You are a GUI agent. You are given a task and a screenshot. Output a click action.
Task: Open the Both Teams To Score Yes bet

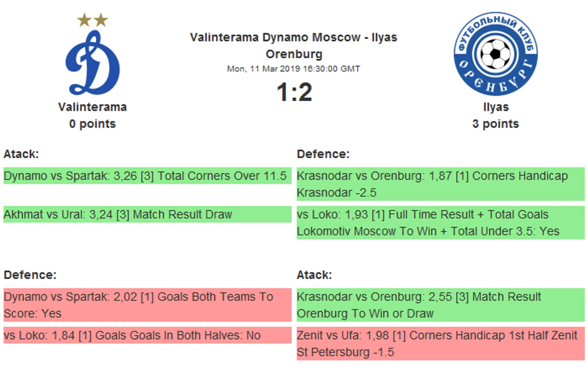147,305
